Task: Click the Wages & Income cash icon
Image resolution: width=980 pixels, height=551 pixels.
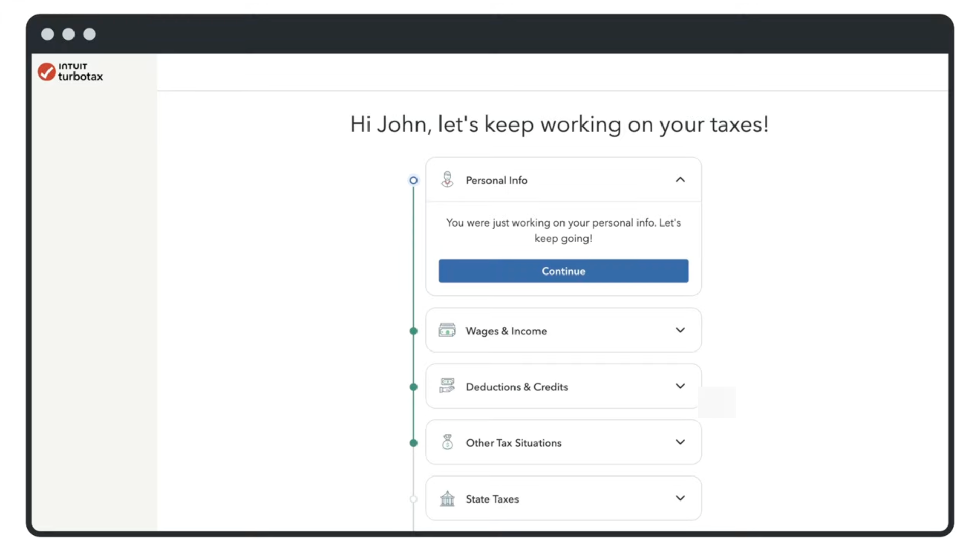Action: (447, 331)
